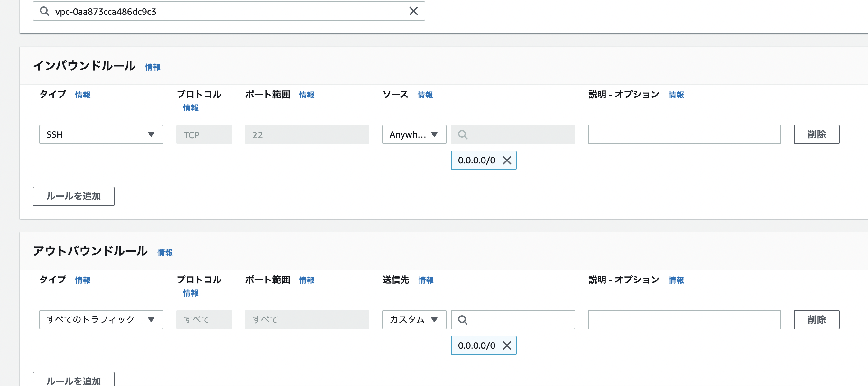
Task: Click ルールを追加 under inbound rules
Action: (x=73, y=196)
